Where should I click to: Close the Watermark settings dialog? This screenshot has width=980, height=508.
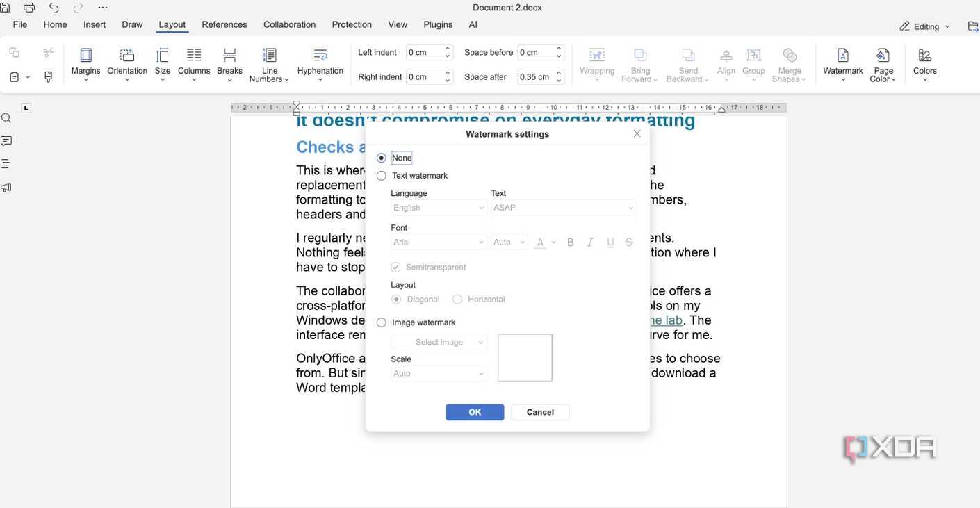point(637,133)
